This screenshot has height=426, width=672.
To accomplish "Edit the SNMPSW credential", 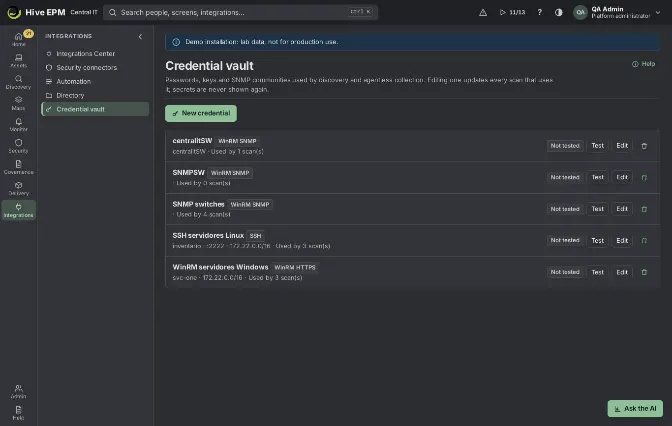I will (622, 177).
